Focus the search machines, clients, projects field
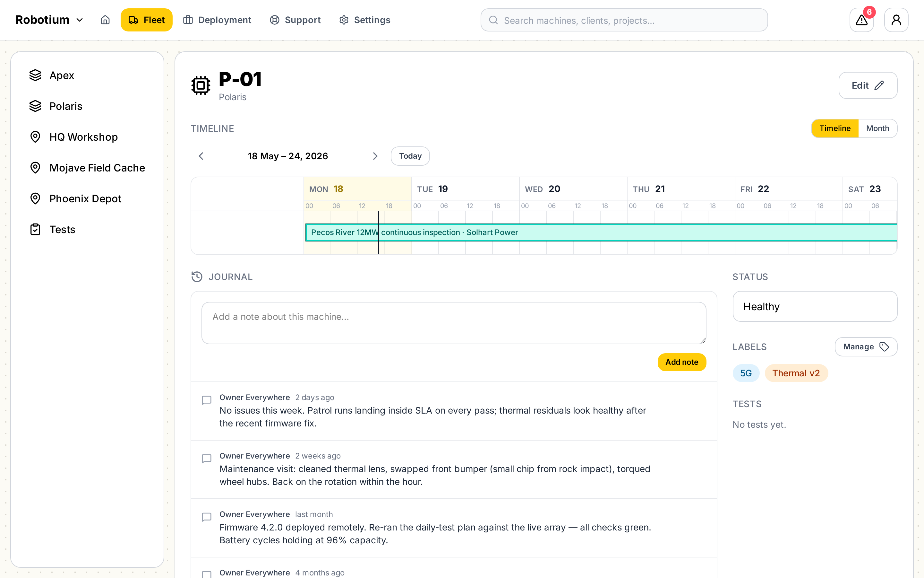 (x=624, y=20)
